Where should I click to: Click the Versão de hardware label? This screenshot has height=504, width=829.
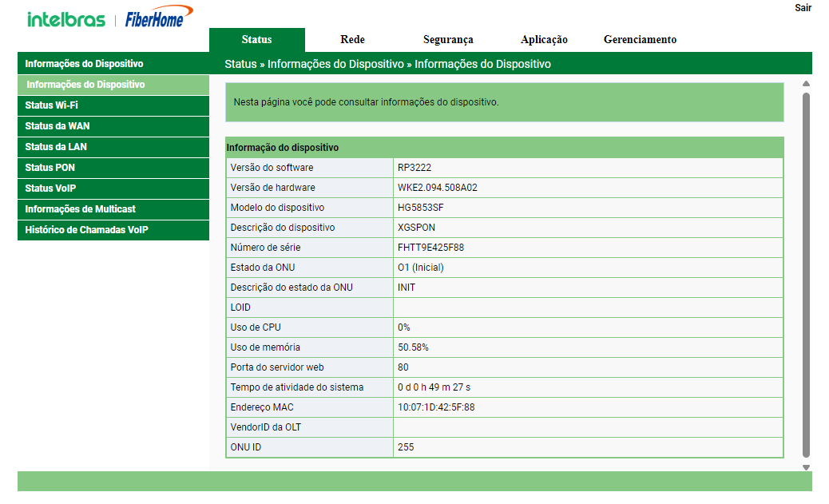pyautogui.click(x=272, y=188)
